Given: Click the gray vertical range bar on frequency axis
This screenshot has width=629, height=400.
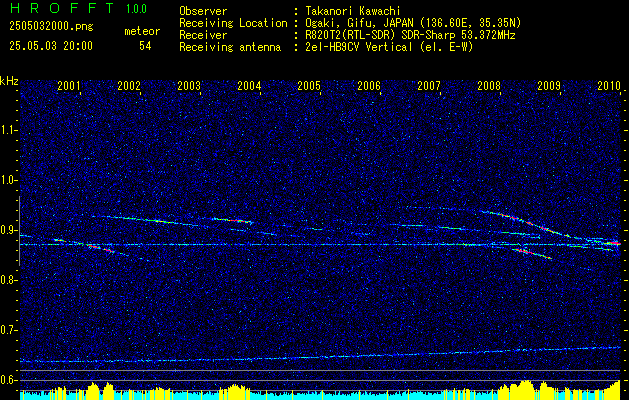Looking at the screenshot, I should [x=19, y=231].
